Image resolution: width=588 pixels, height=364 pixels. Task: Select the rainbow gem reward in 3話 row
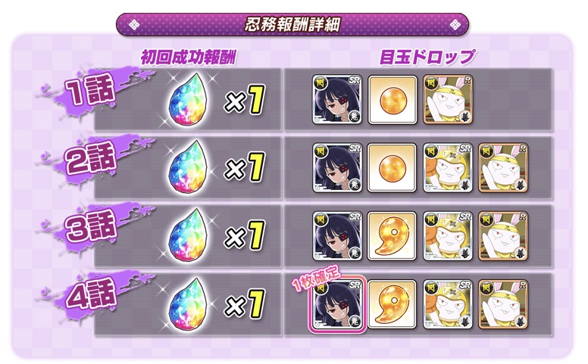click(189, 237)
